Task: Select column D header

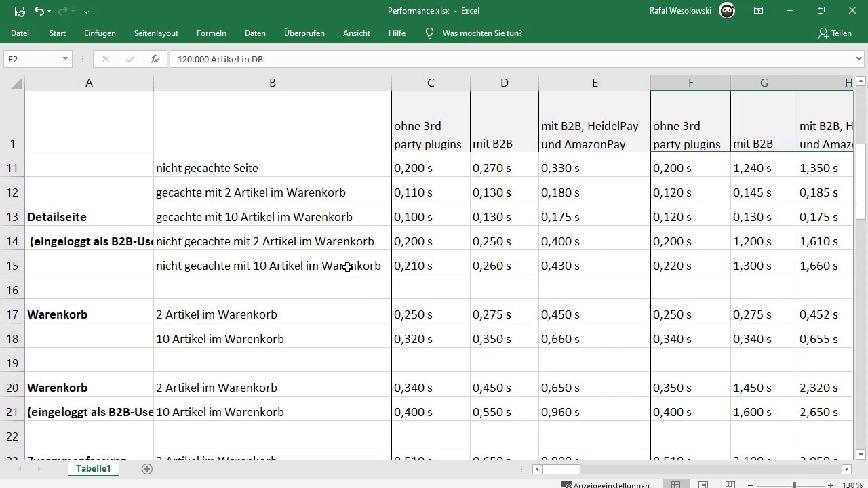Action: click(x=505, y=83)
